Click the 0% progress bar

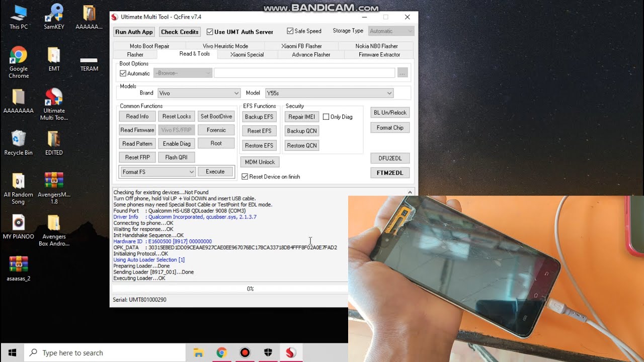pyautogui.click(x=250, y=289)
